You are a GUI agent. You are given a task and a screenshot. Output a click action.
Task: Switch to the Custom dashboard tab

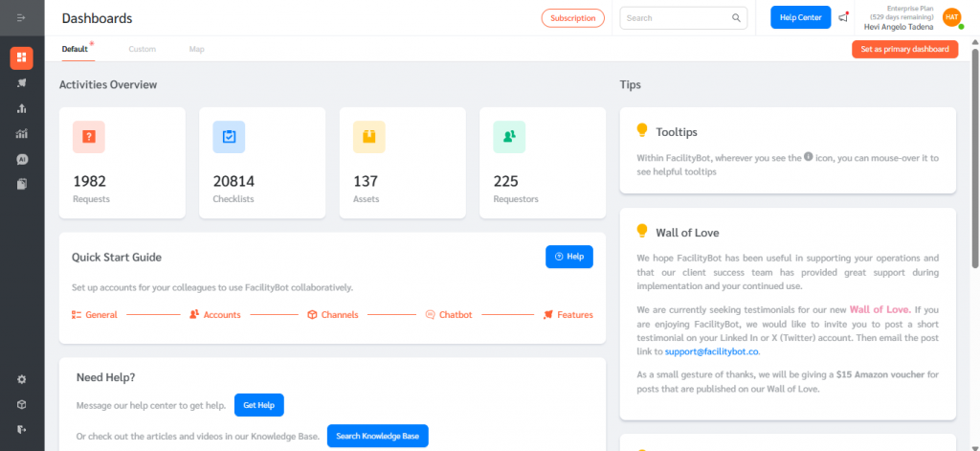(142, 49)
